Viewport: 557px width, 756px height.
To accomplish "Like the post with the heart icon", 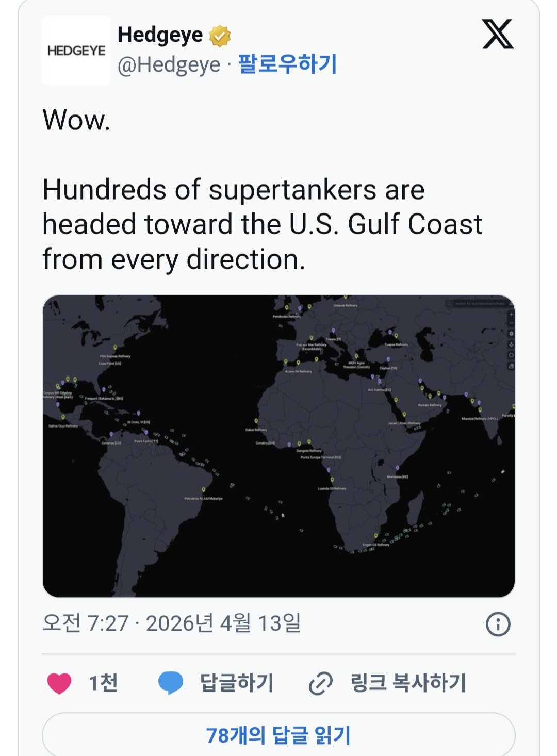I will [x=59, y=683].
